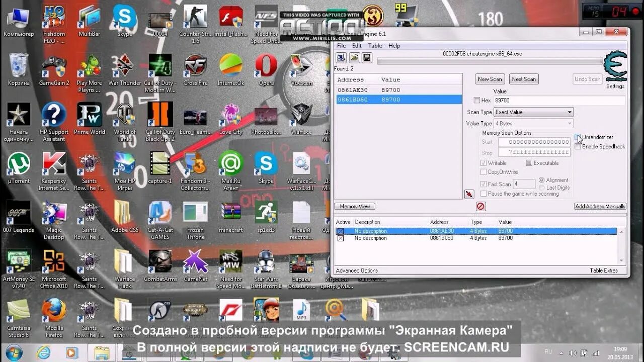Toggle the Writable checkbox
The width and height of the screenshot is (644, 362).
pos(484,163)
